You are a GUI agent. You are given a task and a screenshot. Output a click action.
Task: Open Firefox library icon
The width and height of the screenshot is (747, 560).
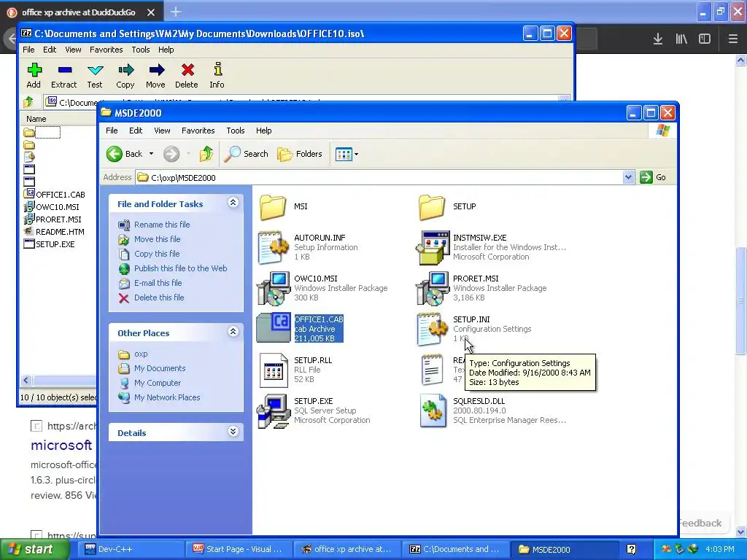(681, 39)
